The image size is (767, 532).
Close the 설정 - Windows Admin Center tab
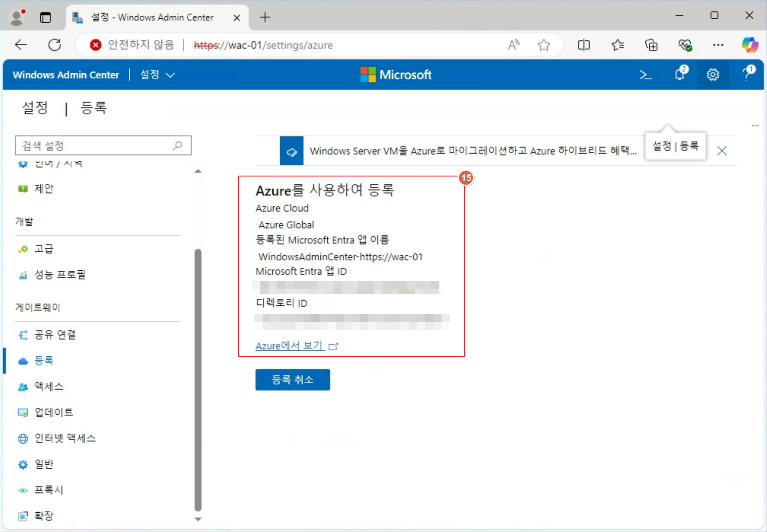point(236,18)
